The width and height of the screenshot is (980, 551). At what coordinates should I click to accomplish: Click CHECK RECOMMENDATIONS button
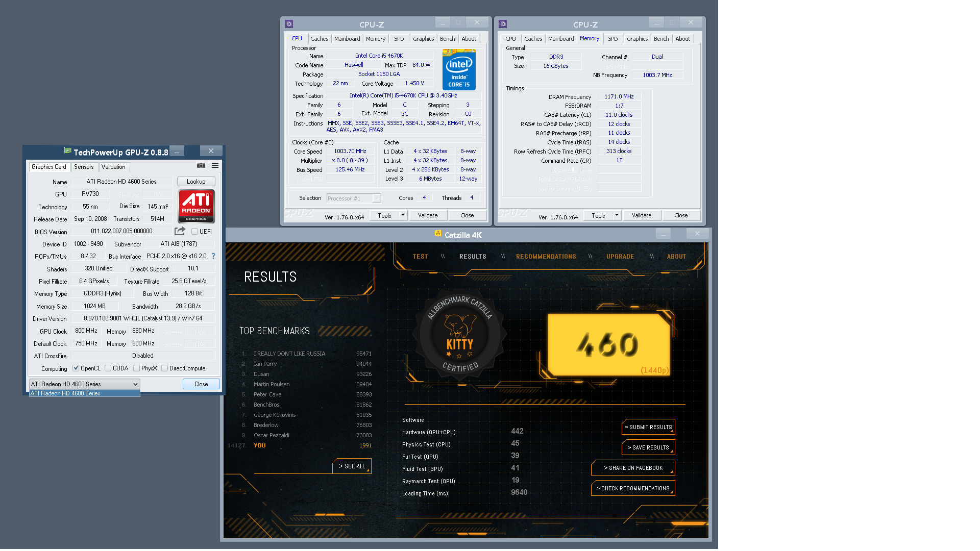pos(633,488)
